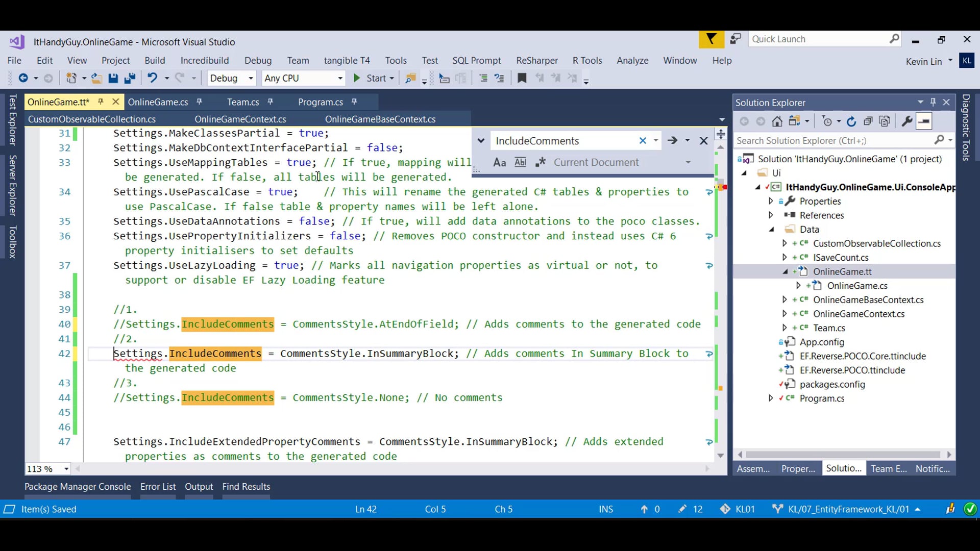Toggle Match case in find box
Image resolution: width=980 pixels, height=551 pixels.
tap(500, 162)
